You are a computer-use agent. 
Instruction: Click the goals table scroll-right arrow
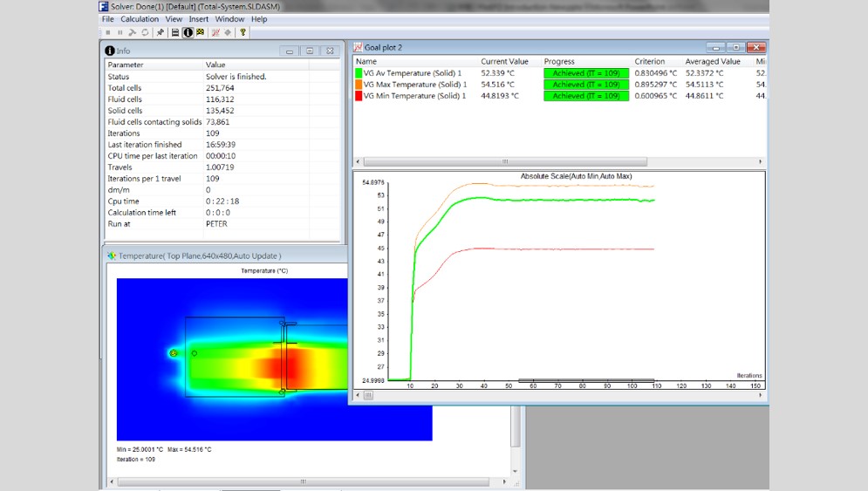760,161
